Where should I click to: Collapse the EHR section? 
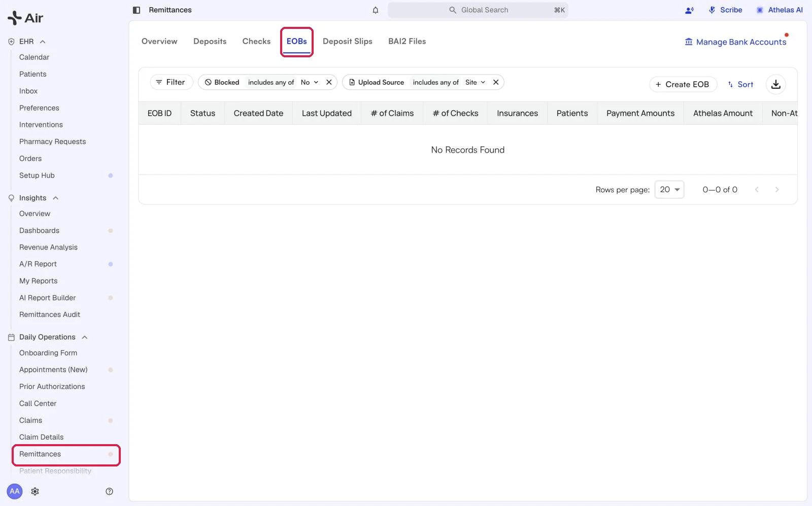43,42
